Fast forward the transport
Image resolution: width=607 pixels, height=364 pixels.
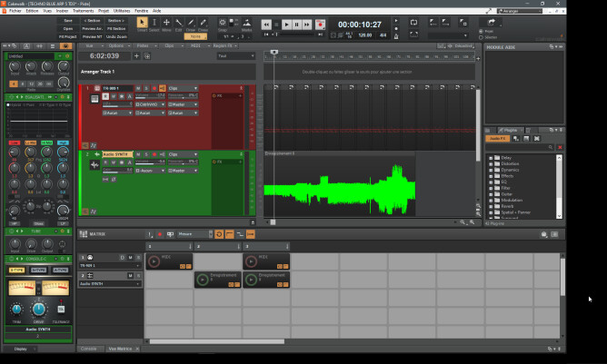[306, 25]
